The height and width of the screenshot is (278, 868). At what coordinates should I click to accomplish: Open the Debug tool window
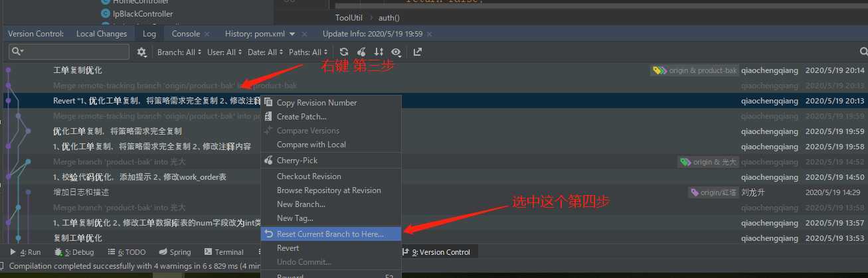tap(74, 252)
